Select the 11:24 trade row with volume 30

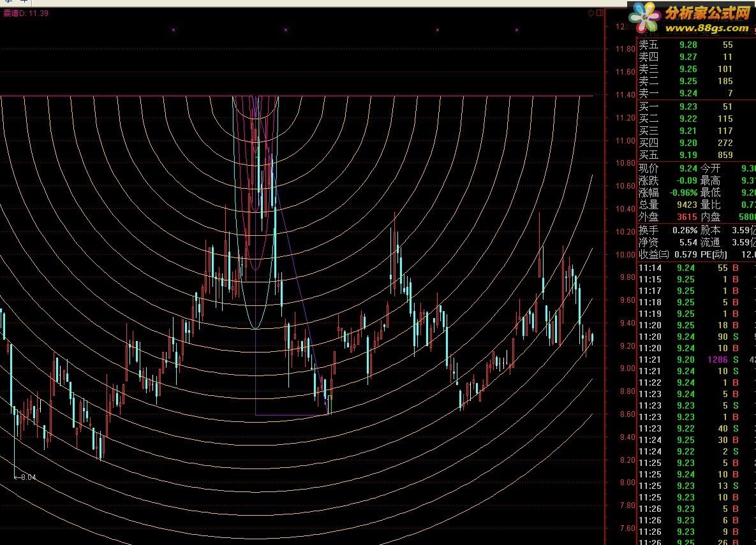point(696,440)
